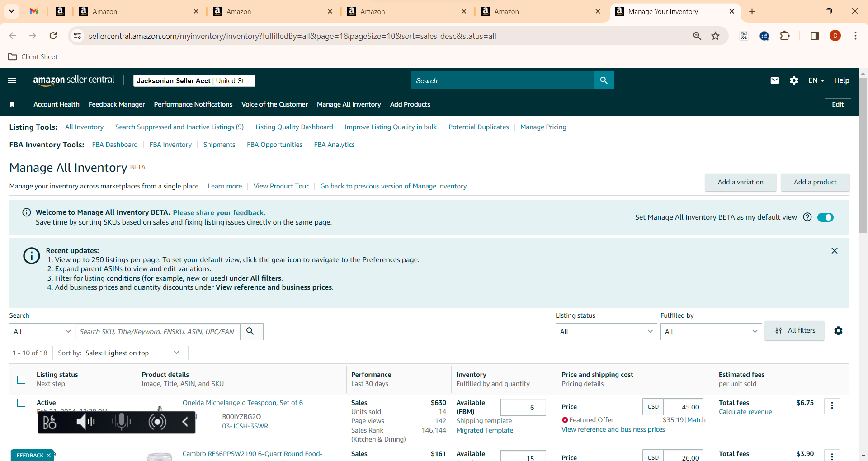Click the Add a variation button
Viewport: 868px width, 461px height.
click(x=741, y=182)
